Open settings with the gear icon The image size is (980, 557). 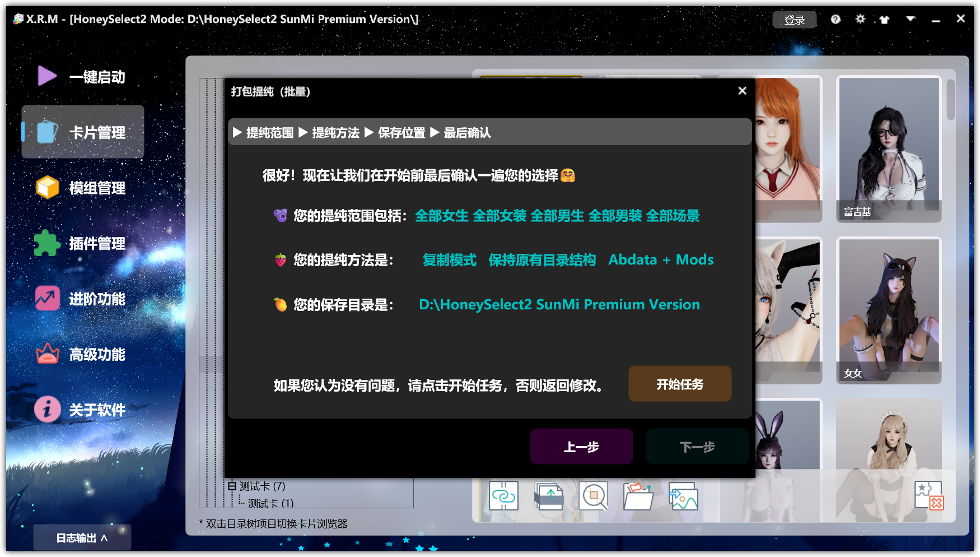point(860,19)
